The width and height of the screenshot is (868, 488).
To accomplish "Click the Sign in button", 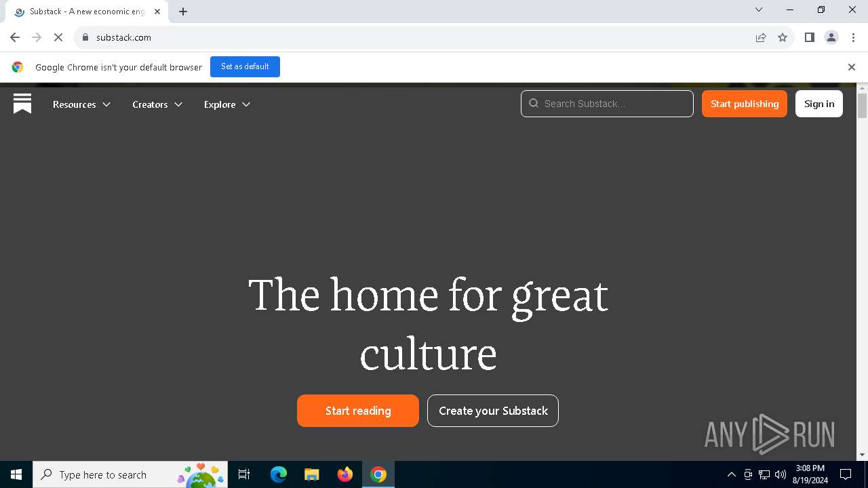I will [x=819, y=104].
